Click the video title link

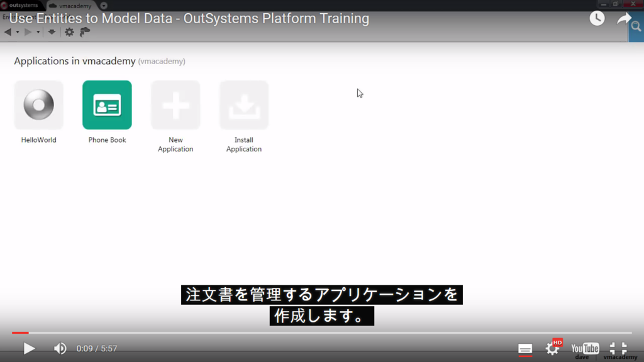point(189,18)
